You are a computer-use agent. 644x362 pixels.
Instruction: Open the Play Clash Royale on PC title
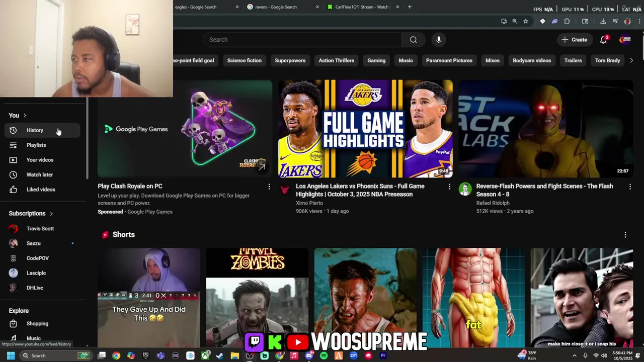click(x=130, y=186)
